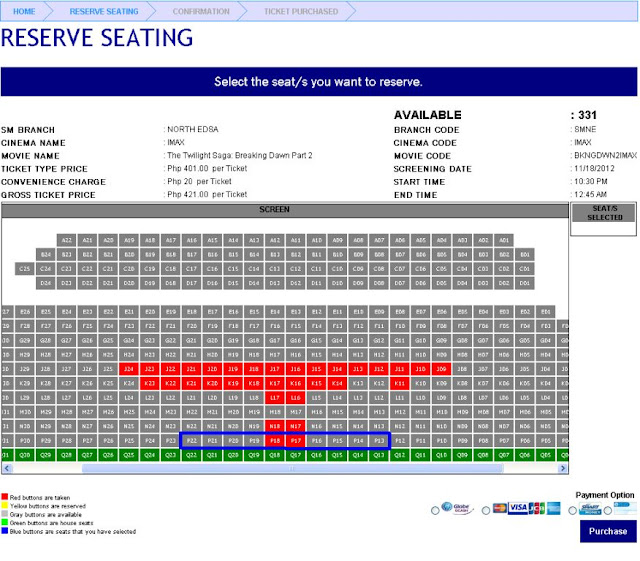Click the taken red seat L17

[x=275, y=397]
